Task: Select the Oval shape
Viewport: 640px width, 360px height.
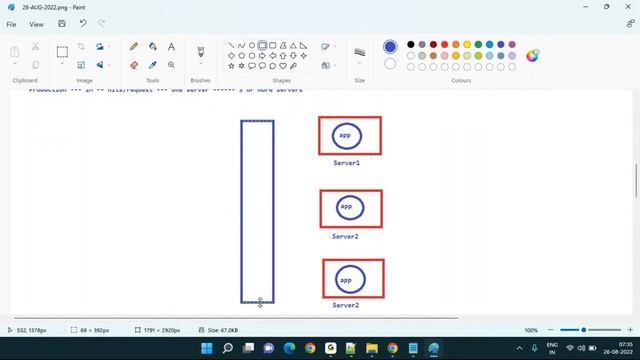Action: 252,45
